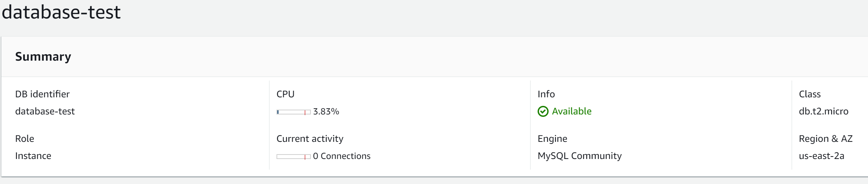Click the Current activity label
Viewport: 868px width, 184px height.
click(310, 139)
